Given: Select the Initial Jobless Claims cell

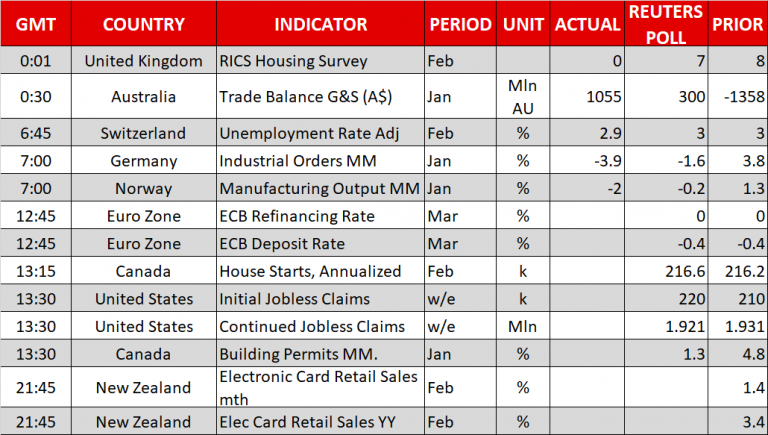Looking at the screenshot, I should [x=297, y=299].
